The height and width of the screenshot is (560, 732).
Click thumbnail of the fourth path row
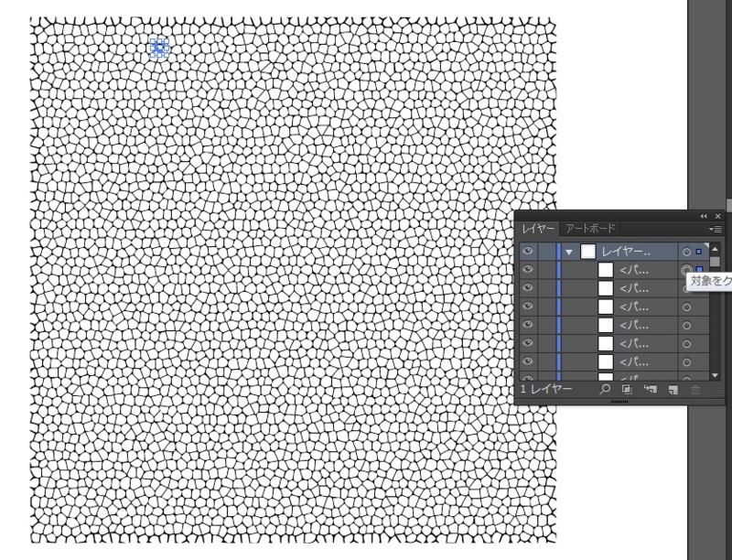[x=606, y=325]
